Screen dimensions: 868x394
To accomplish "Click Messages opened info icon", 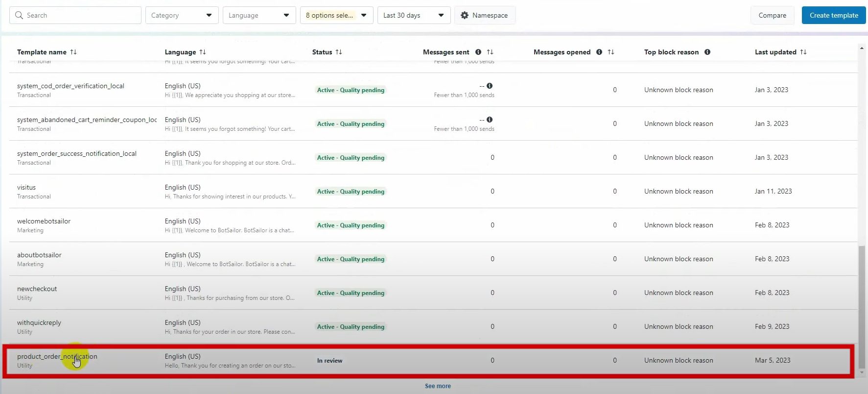I will tap(599, 52).
